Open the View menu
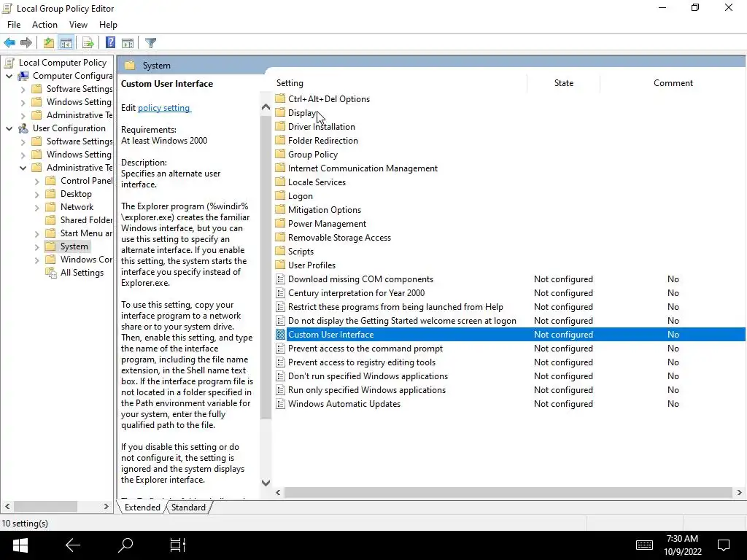The height and width of the screenshot is (560, 747). coord(78,25)
